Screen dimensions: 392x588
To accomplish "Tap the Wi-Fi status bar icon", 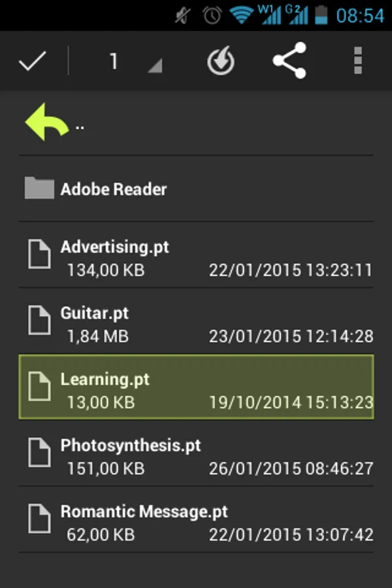I will (242, 15).
